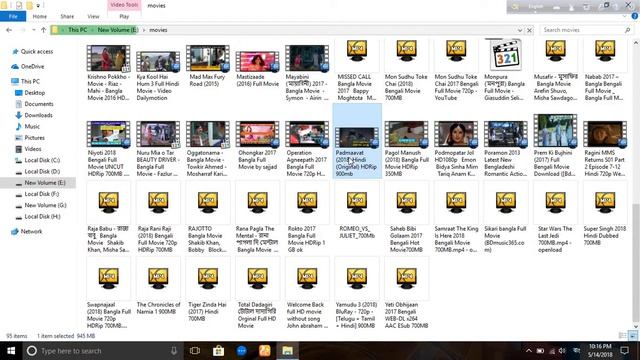Select the Musafir Bangla Movie file icon
The height and width of the screenshot is (360, 640).
coord(556,51)
